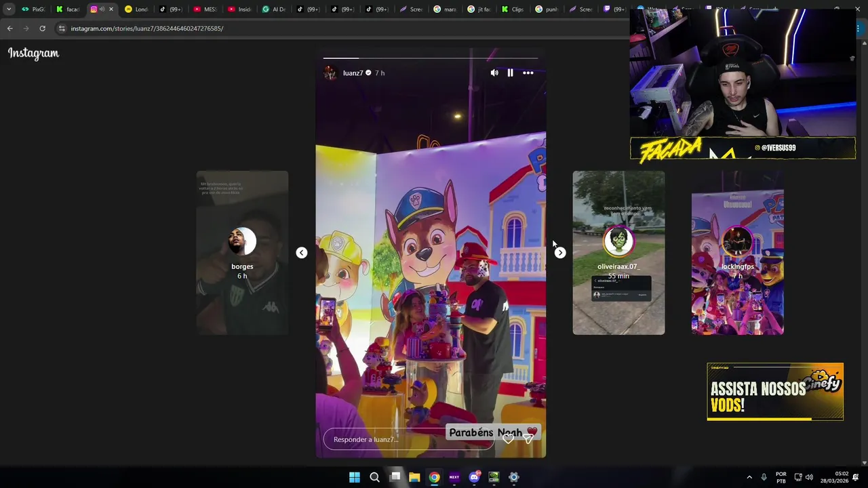Open Discord from the taskbar
This screenshot has height=488, width=868.
pyautogui.click(x=474, y=477)
